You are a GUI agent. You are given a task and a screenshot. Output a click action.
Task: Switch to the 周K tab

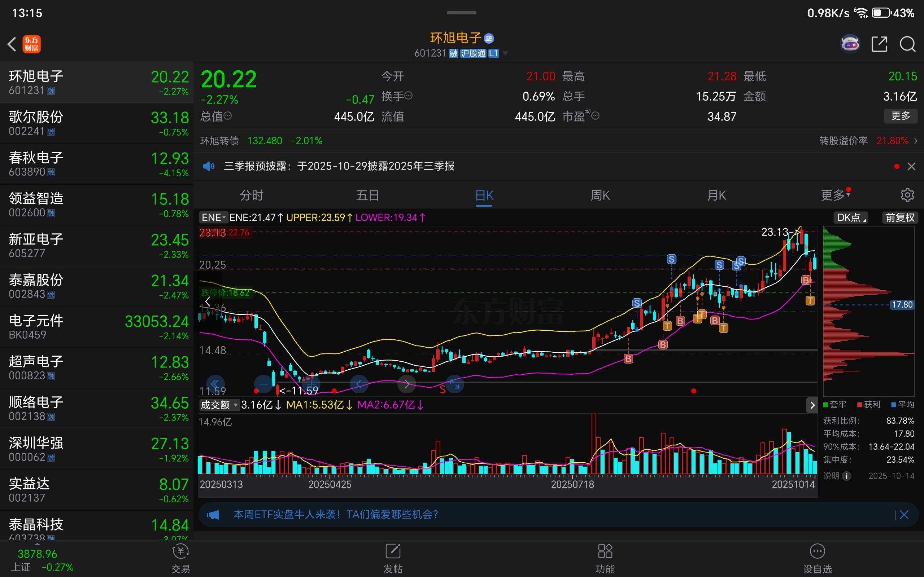click(x=600, y=195)
